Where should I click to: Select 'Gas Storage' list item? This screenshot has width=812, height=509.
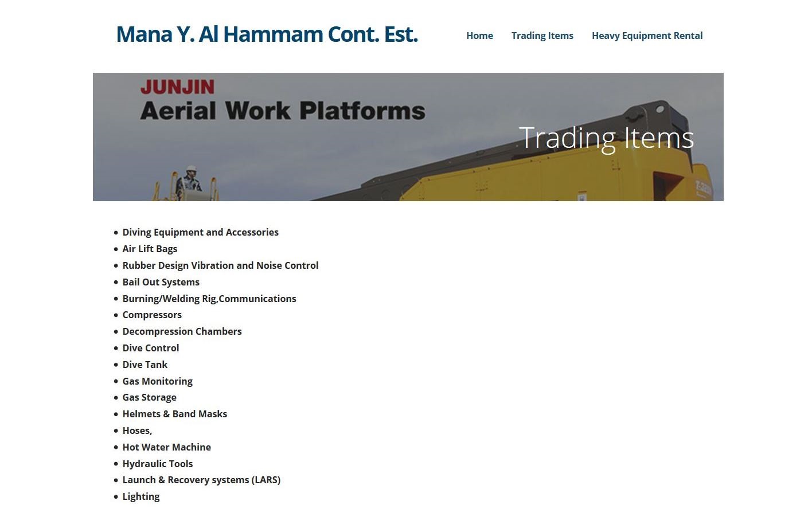point(149,397)
